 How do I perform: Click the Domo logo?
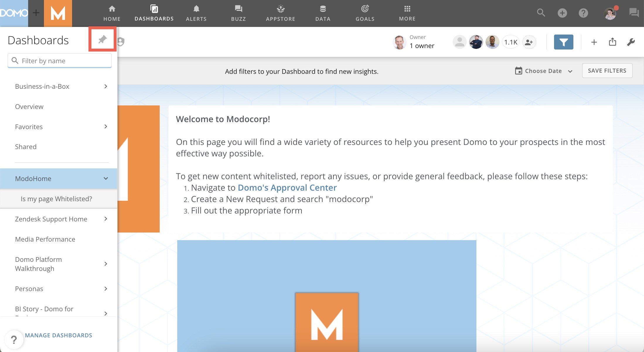(14, 13)
